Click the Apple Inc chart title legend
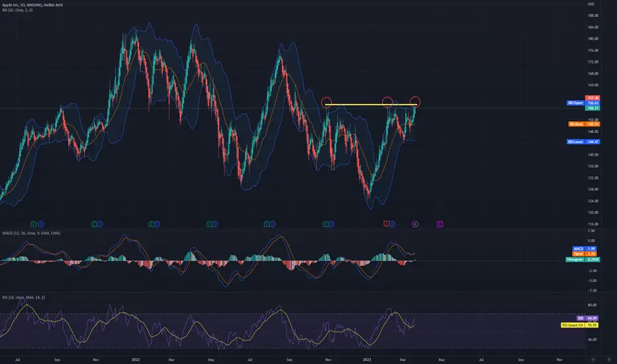The width and height of the screenshot is (617, 364). tap(32, 5)
